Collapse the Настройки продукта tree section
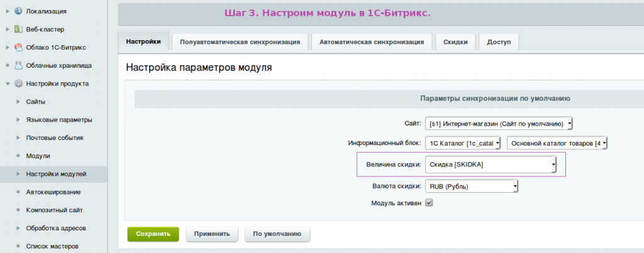This screenshot has height=253, width=644. 8,83
